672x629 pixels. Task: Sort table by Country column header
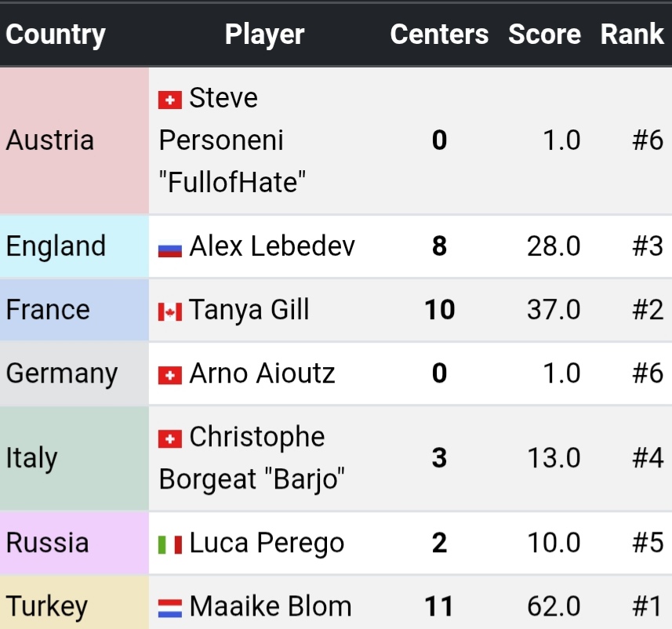coord(56,35)
